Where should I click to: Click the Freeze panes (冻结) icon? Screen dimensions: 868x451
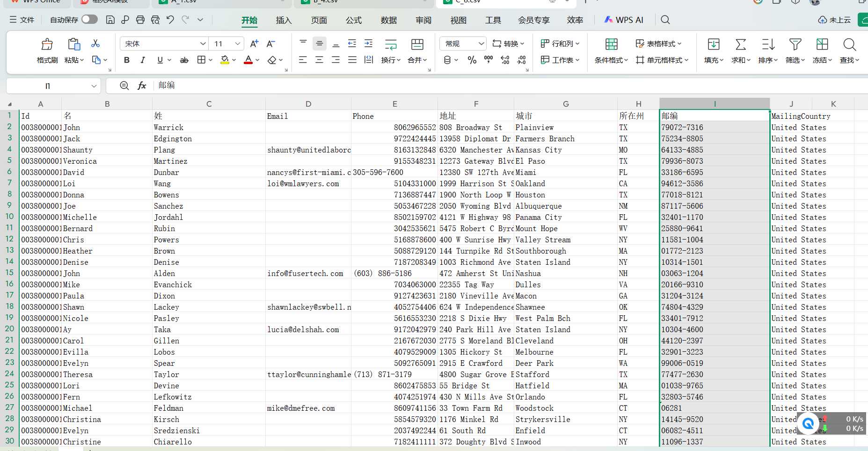(x=822, y=44)
